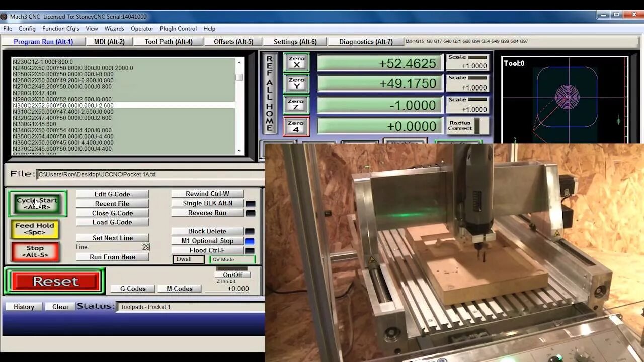Click the Clear status button
This screenshot has height=362, width=644.
click(x=60, y=307)
